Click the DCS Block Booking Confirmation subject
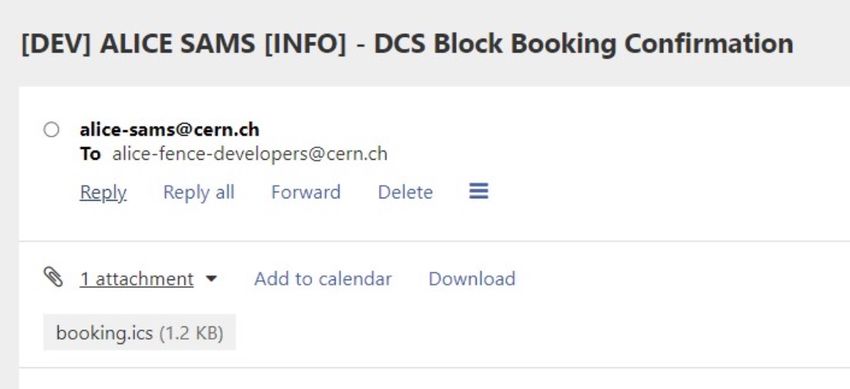The height and width of the screenshot is (389, 850). click(x=584, y=43)
